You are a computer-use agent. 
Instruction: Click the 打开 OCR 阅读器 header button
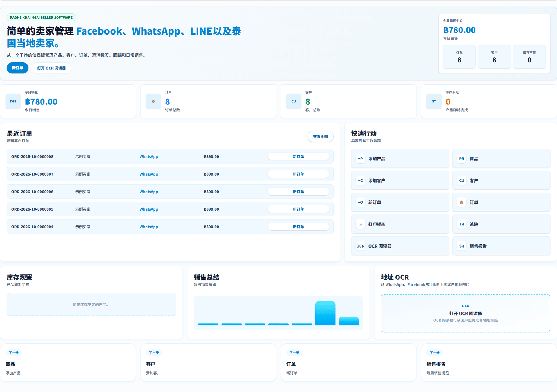[x=51, y=68]
